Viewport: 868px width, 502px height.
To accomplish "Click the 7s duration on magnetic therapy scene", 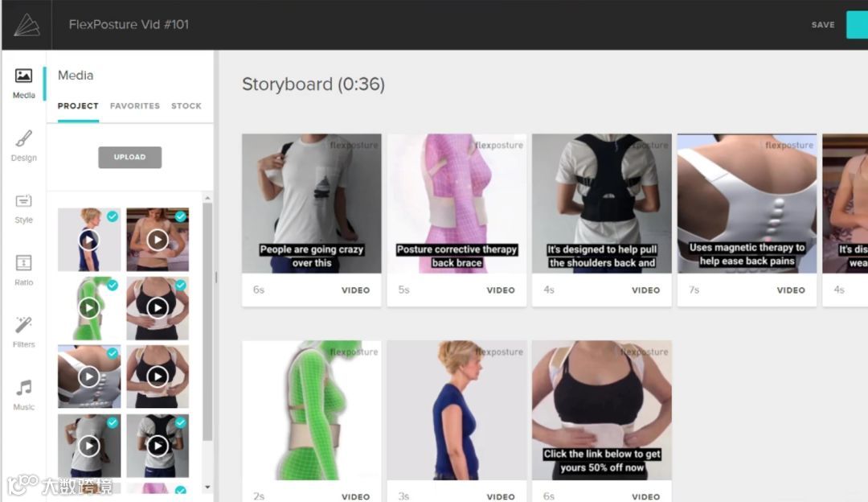I will click(694, 290).
